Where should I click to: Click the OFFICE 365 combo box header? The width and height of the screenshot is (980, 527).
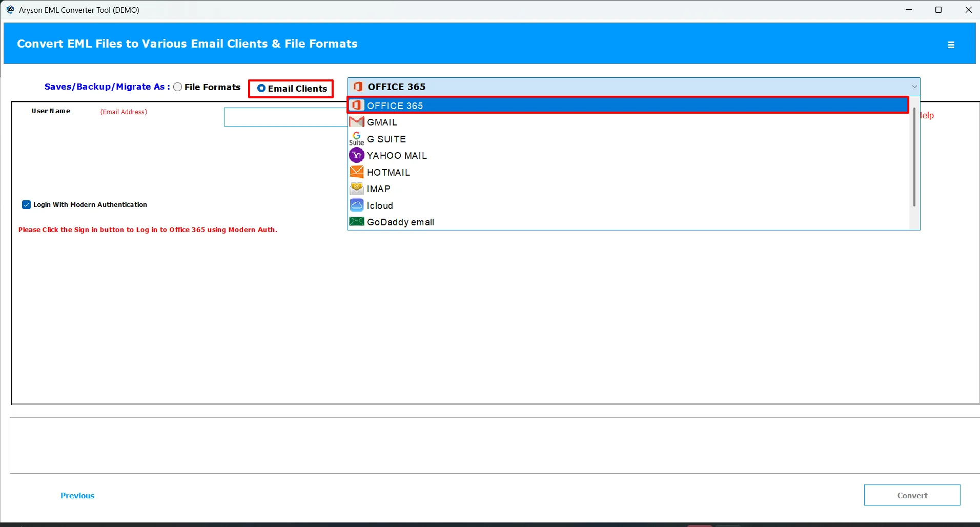pos(634,87)
